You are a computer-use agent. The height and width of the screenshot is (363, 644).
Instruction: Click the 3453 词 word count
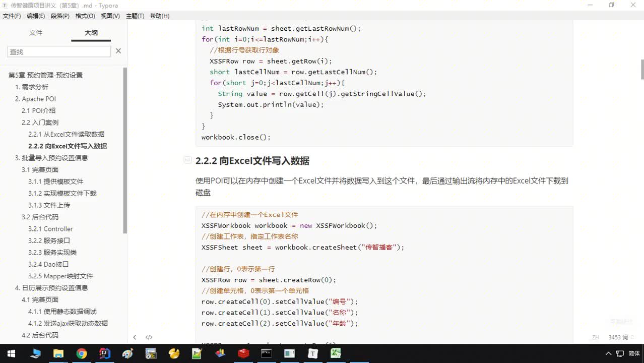(618, 337)
